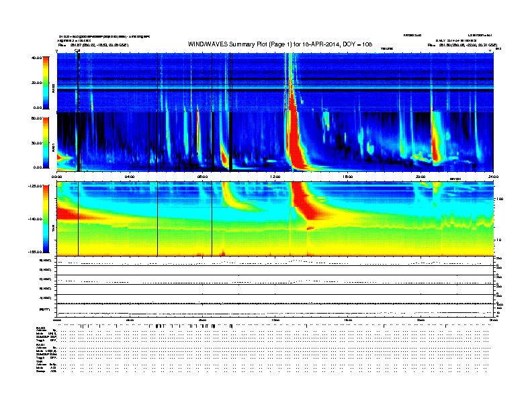Viewport: 532px width, 411px height.
Task: Click the 24:00 tick below the RAD1 spectrogram
Action: [493, 177]
